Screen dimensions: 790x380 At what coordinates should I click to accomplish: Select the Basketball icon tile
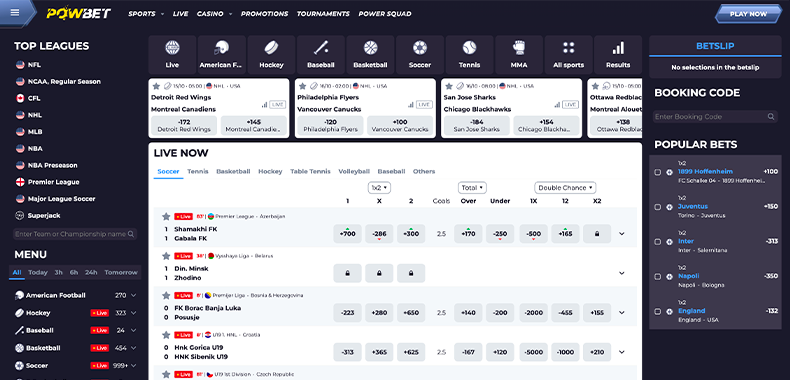click(x=370, y=55)
